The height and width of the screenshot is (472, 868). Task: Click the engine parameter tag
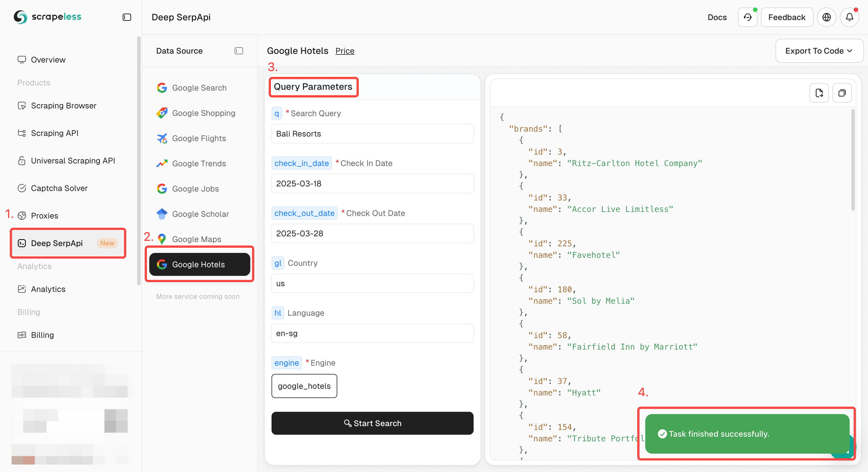286,363
